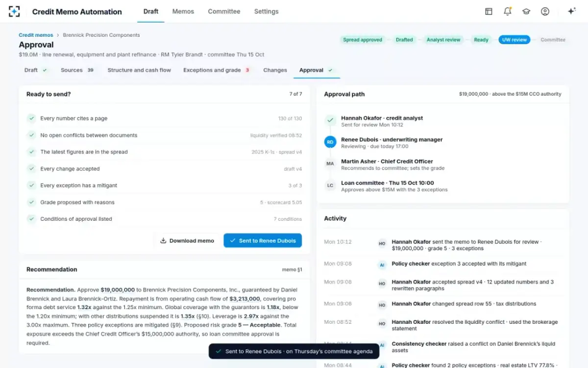This screenshot has width=588, height=368.
Task: Click the Committee stage pill
Action: coord(553,40)
